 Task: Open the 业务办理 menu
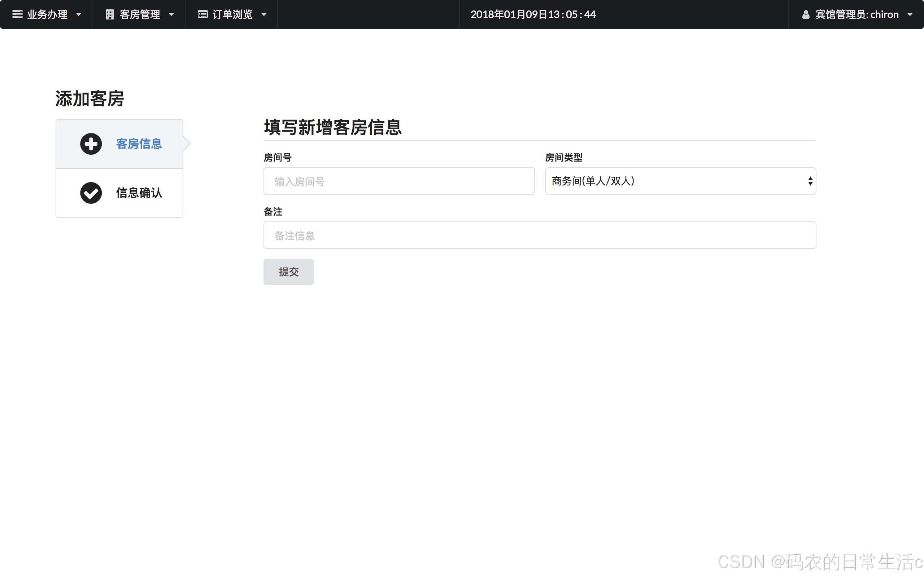point(47,14)
